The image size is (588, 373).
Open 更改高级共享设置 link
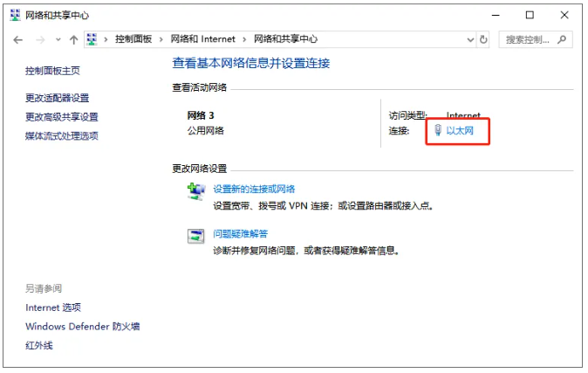61,117
